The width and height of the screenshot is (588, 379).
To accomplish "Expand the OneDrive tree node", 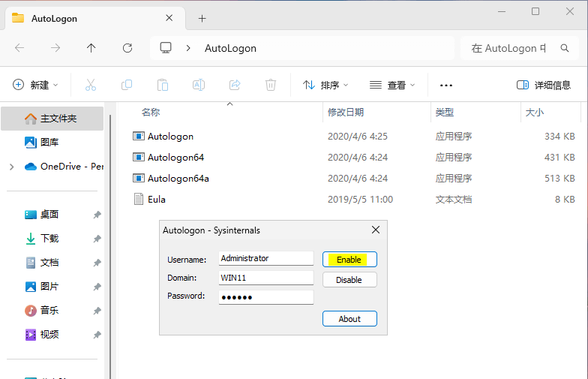I will 11,167.
